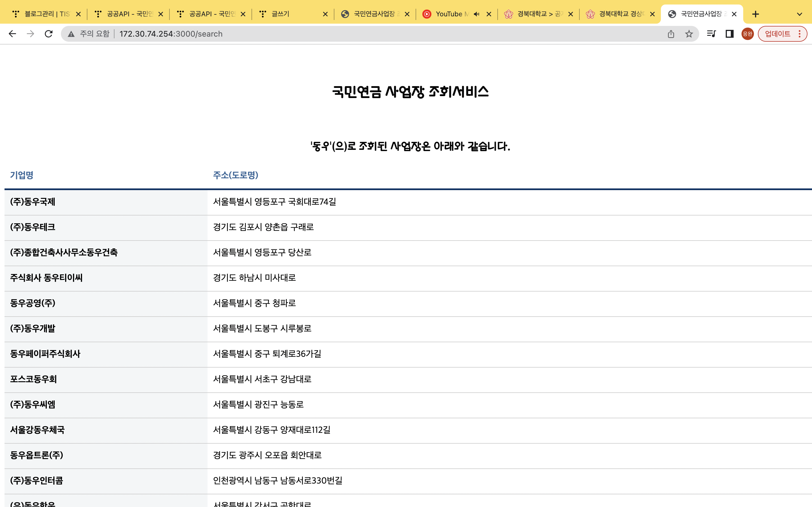The image size is (812, 507).
Task: Open the three-dot Chrome menu
Action: [x=800, y=34]
